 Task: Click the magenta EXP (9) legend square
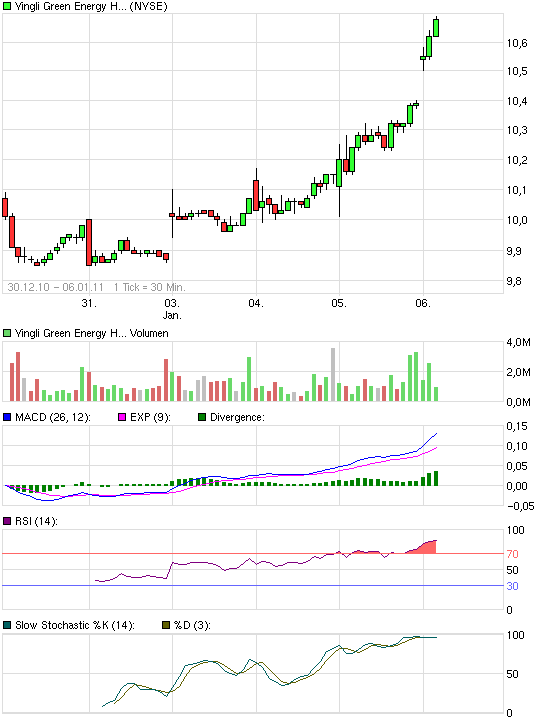(122, 417)
